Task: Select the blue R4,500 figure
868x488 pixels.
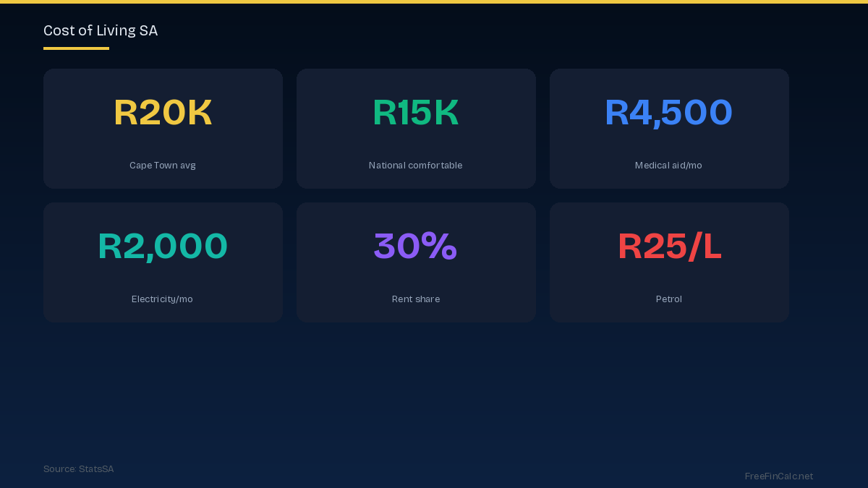Action: click(x=669, y=113)
